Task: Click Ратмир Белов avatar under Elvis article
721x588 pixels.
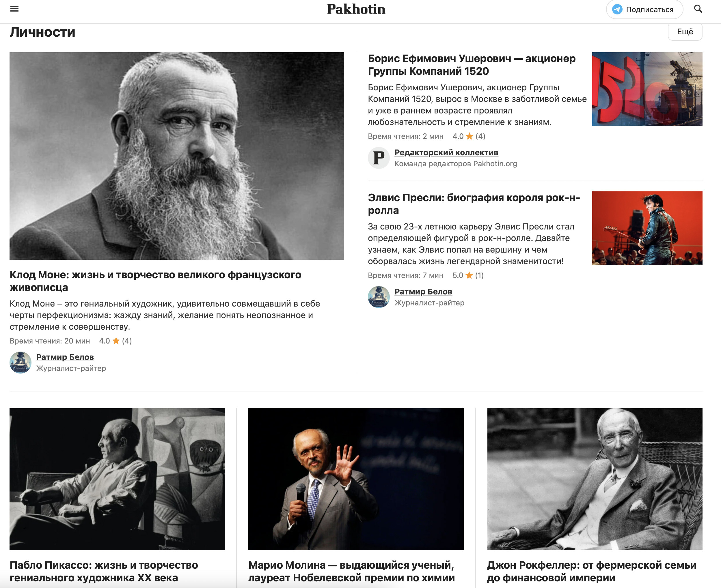Action: coord(379,297)
